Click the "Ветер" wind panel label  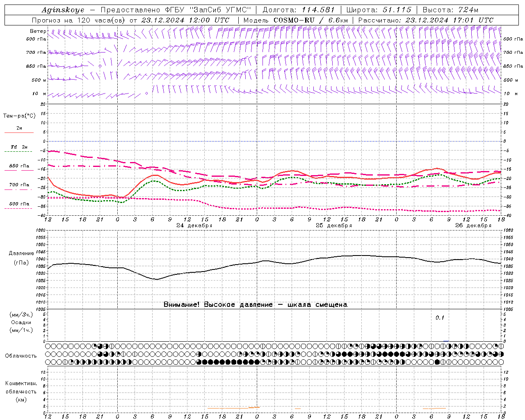click(x=38, y=31)
